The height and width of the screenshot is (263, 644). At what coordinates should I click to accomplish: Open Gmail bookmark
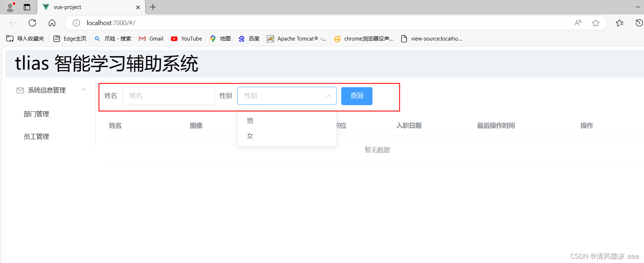click(x=151, y=39)
